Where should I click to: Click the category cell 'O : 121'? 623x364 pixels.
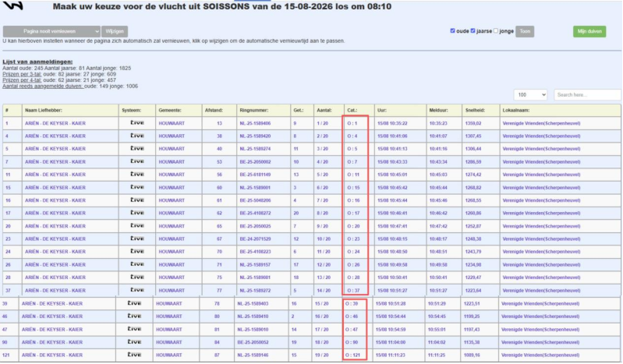click(x=352, y=355)
